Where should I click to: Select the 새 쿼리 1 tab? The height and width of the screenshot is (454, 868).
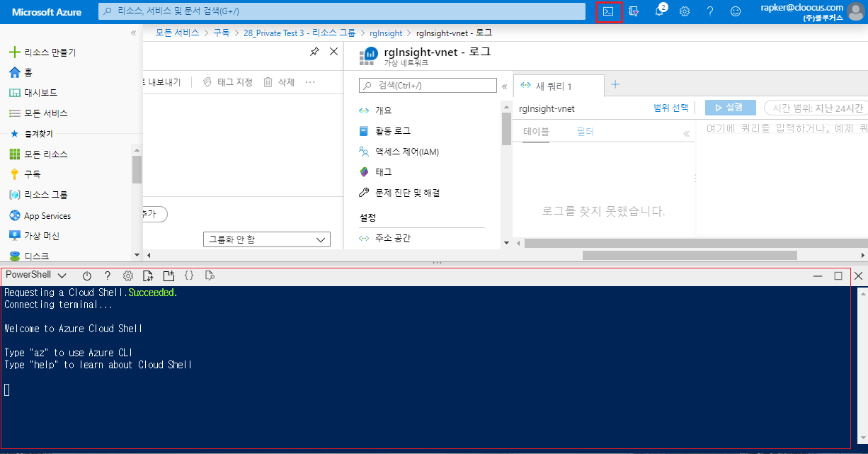pyautogui.click(x=559, y=86)
